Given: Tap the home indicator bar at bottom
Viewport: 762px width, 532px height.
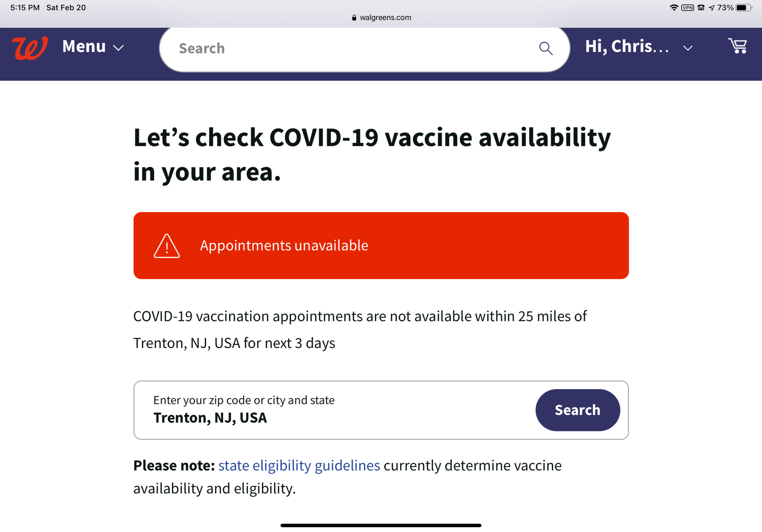Looking at the screenshot, I should pos(381,525).
